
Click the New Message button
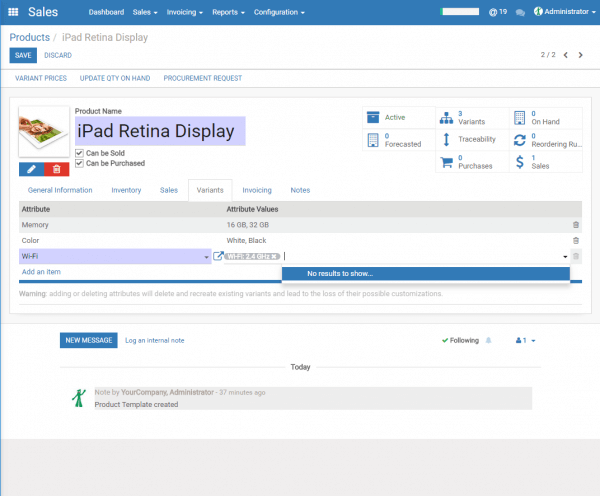[x=89, y=340]
